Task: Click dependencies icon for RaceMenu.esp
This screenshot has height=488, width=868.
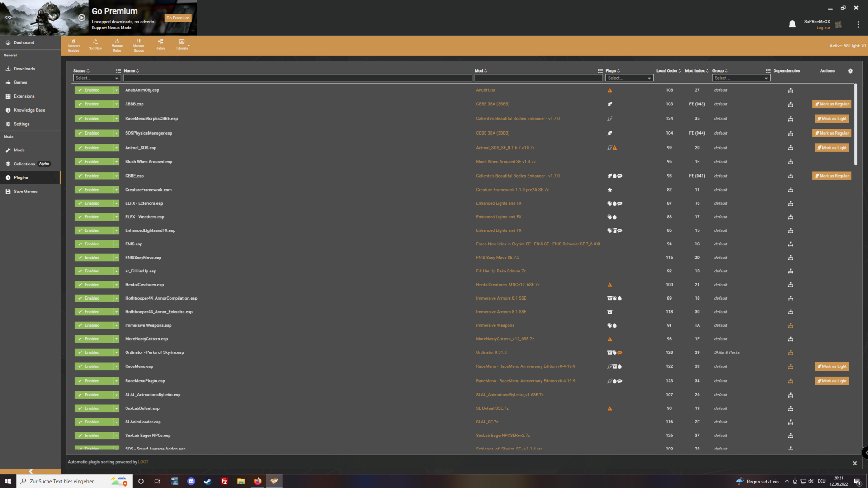Action: pos(790,366)
